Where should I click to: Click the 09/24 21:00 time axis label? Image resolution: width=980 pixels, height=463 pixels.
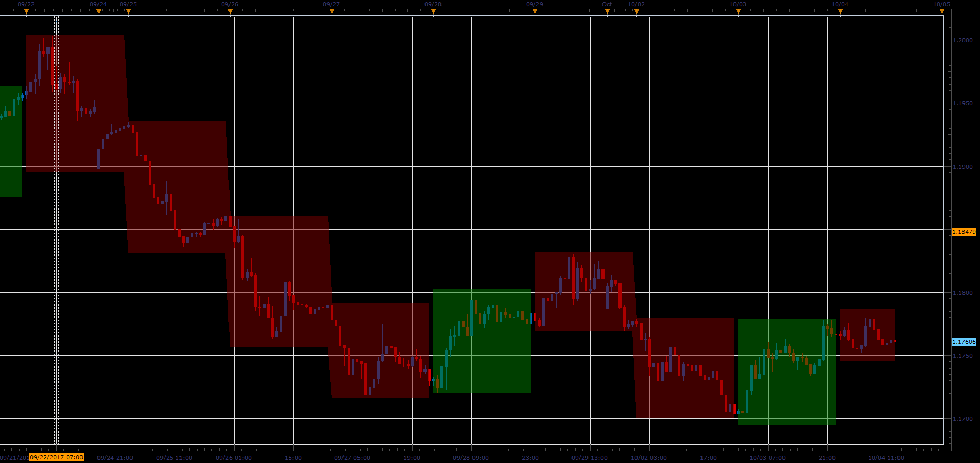pos(115,458)
